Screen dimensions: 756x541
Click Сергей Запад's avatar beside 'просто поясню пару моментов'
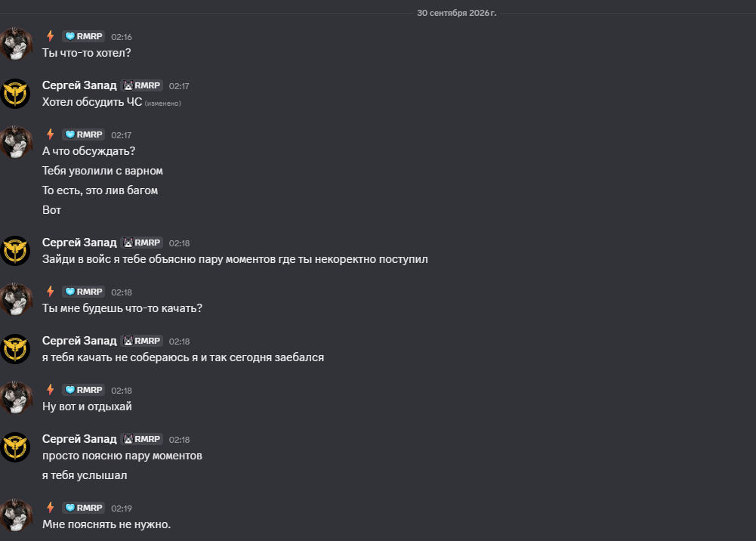coord(15,447)
